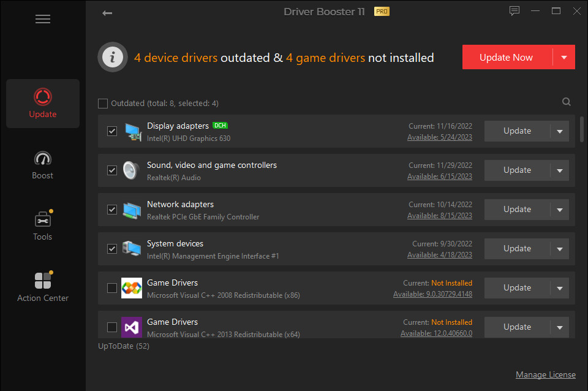Click the Visual C++ 2013 icon
The width and height of the screenshot is (588, 391).
pos(132,327)
